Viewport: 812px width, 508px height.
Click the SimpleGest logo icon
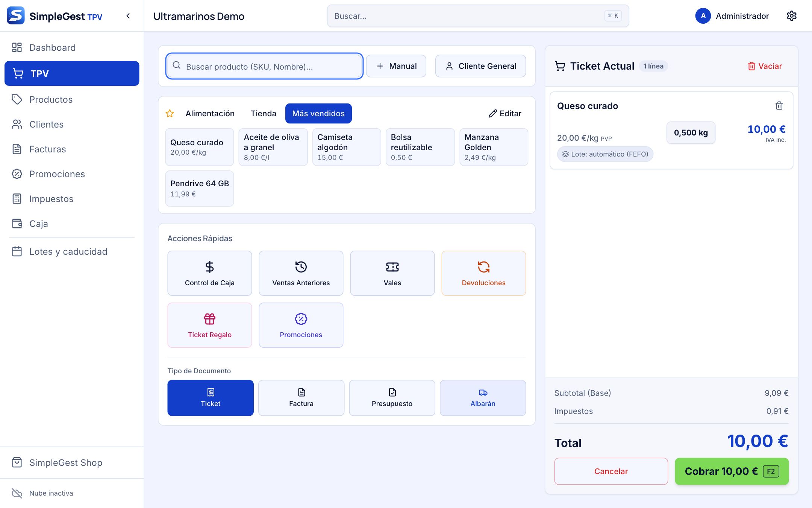pos(16,16)
